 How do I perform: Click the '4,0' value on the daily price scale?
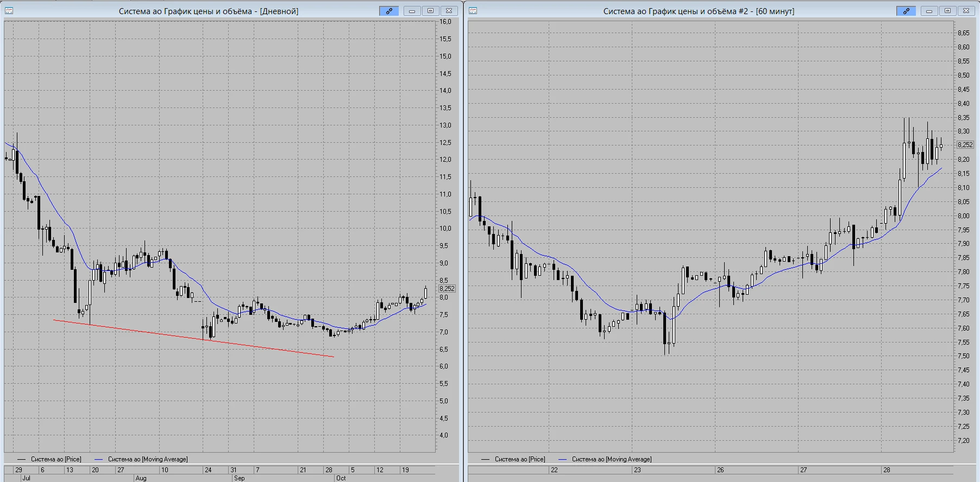(444, 435)
